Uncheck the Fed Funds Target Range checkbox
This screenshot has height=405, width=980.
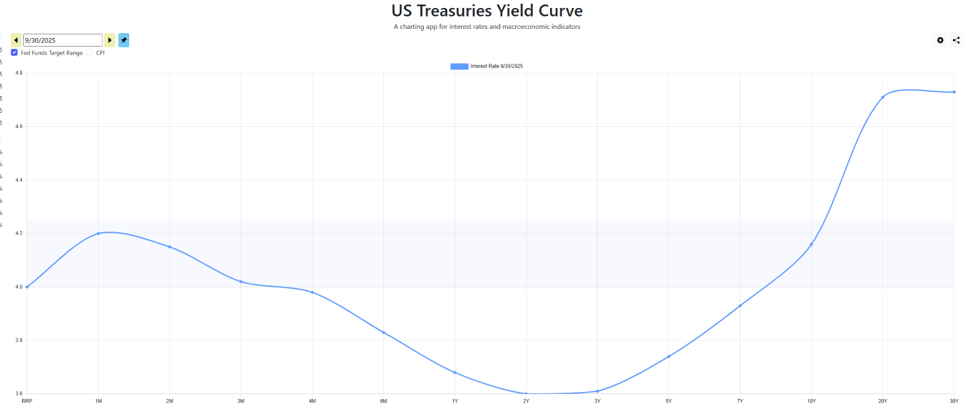[14, 53]
